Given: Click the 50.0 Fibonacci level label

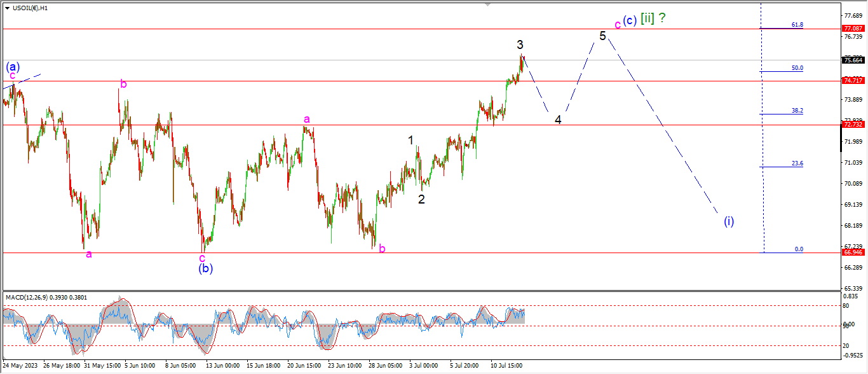Looking at the screenshot, I should point(797,67).
